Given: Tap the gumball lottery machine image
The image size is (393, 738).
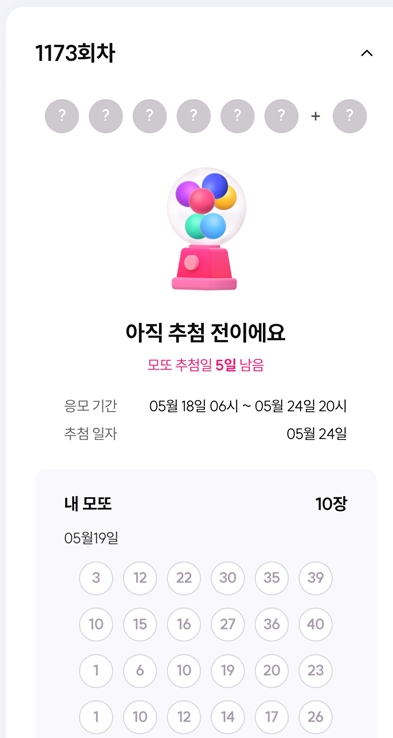Looking at the screenshot, I should 205,229.
